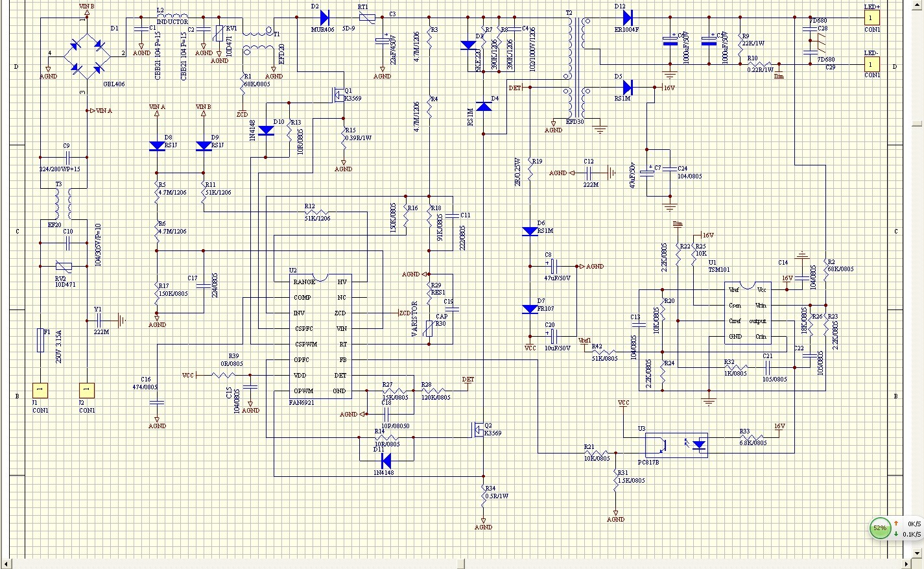Click the 'MUR406' diode label
This screenshot has width=924, height=569.
(322, 29)
